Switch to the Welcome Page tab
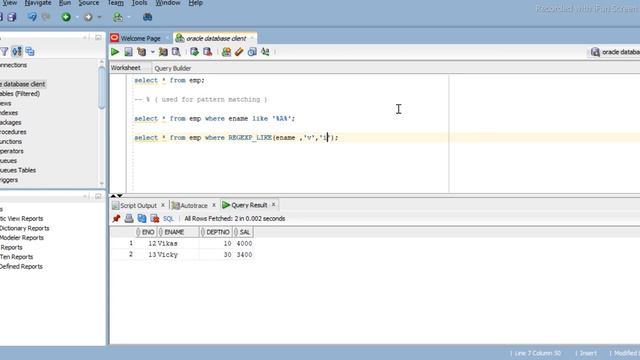Screen dimensions: 640x360 click(140, 38)
